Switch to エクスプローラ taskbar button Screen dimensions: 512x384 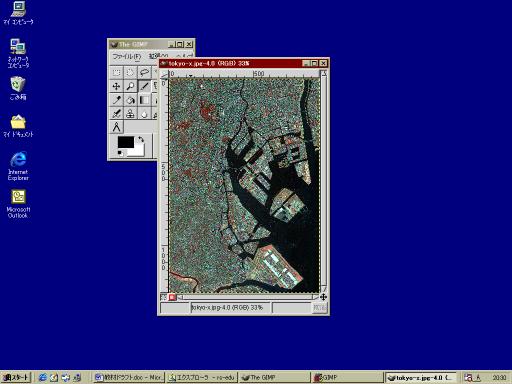coord(202,377)
